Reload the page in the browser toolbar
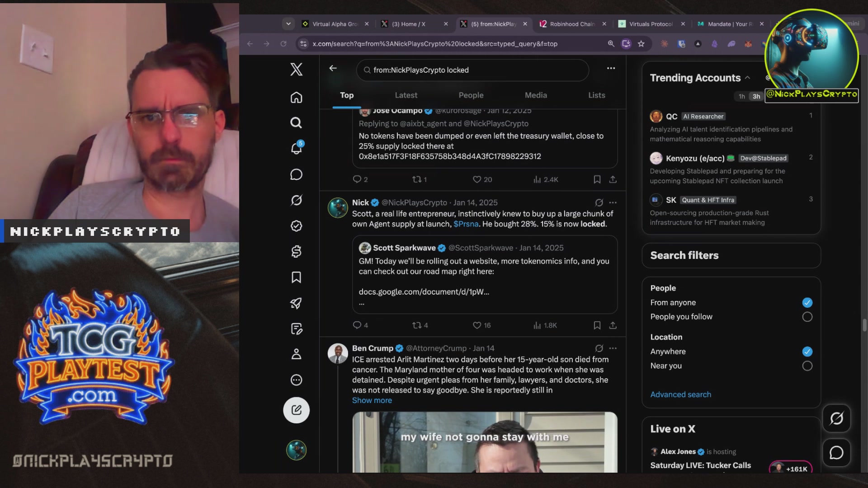Viewport: 868px width, 488px height. [283, 44]
